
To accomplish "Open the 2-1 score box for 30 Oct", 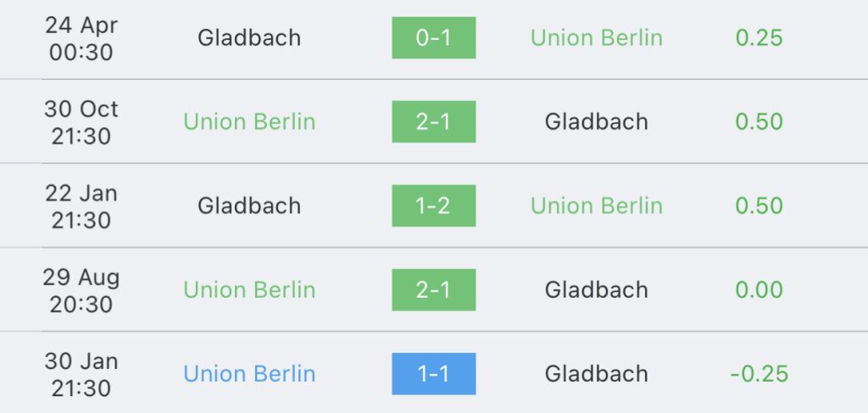I will (x=433, y=122).
